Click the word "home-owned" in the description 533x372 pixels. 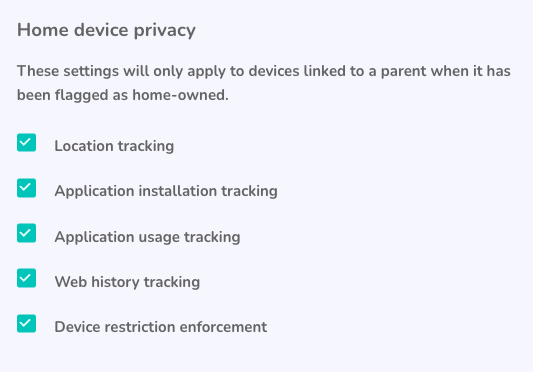(x=180, y=95)
